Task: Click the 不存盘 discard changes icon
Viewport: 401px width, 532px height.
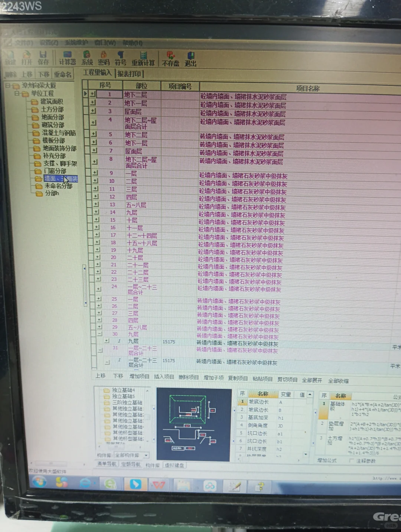Action: click(x=170, y=59)
